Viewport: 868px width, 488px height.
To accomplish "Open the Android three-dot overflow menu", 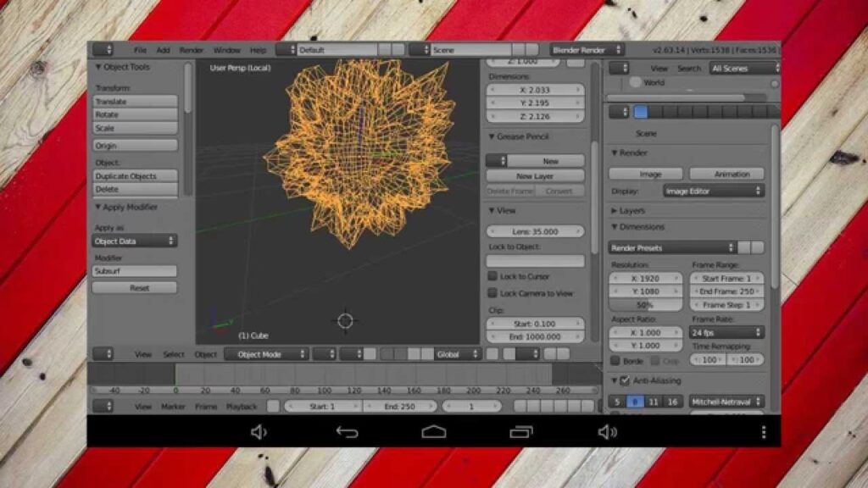I will coord(763,432).
